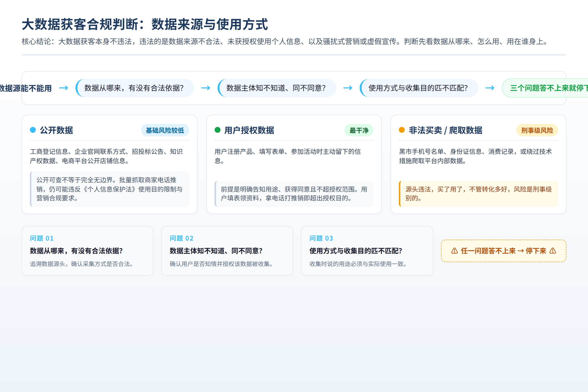The image size is (588, 392).
Task: Click the 问题 01 label
Action: coord(42,238)
